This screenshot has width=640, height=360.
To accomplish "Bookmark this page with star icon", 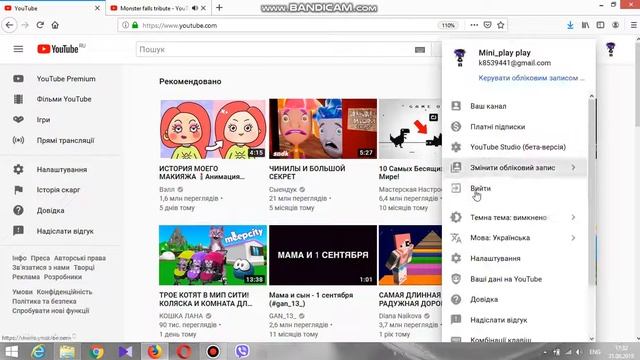I will point(501,25).
